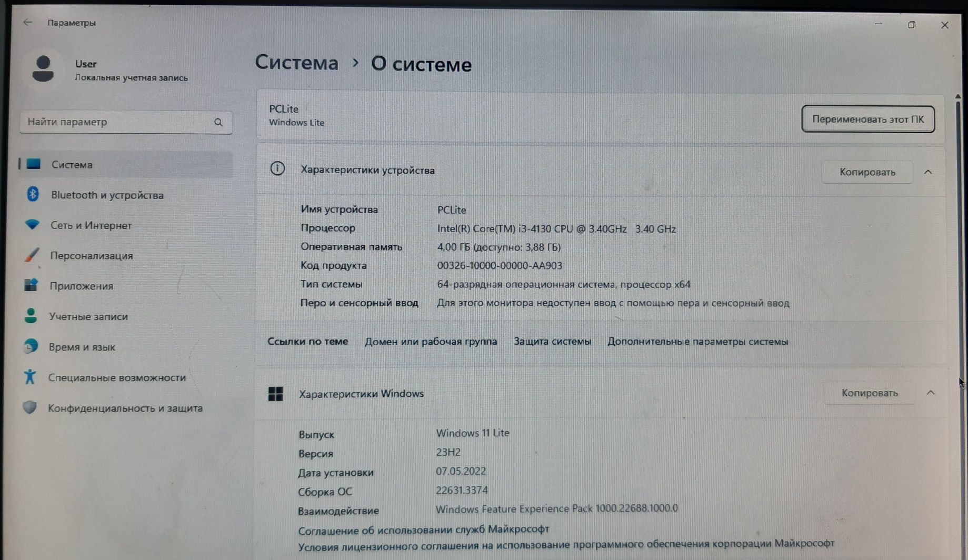Image resolution: width=968 pixels, height=560 pixels.
Task: Close the Параметры window
Action: point(944,25)
